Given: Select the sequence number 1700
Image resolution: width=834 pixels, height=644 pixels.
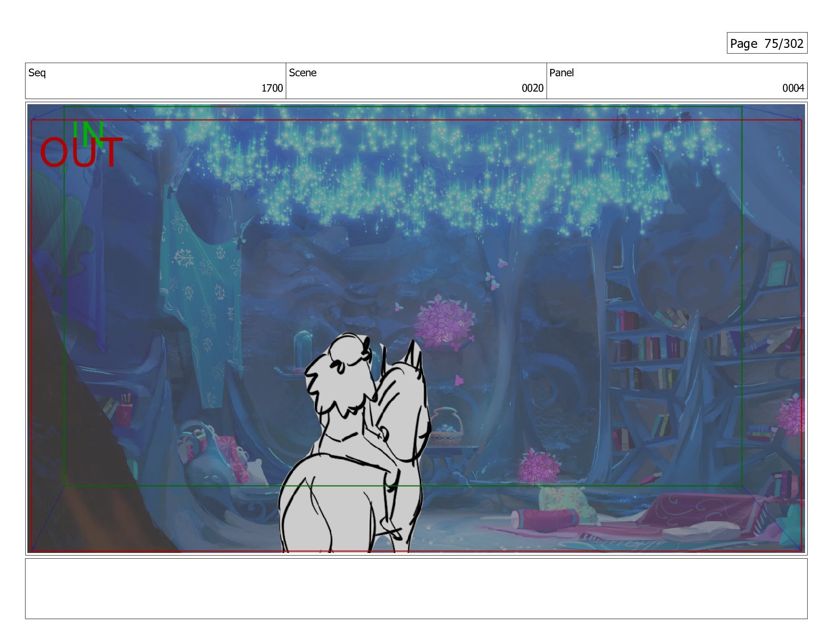Looking at the screenshot, I should pos(272,88).
